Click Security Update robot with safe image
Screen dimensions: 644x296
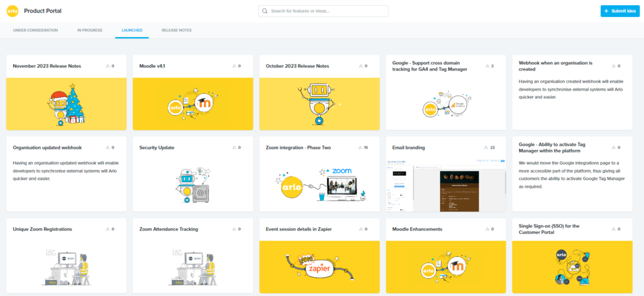tap(193, 185)
